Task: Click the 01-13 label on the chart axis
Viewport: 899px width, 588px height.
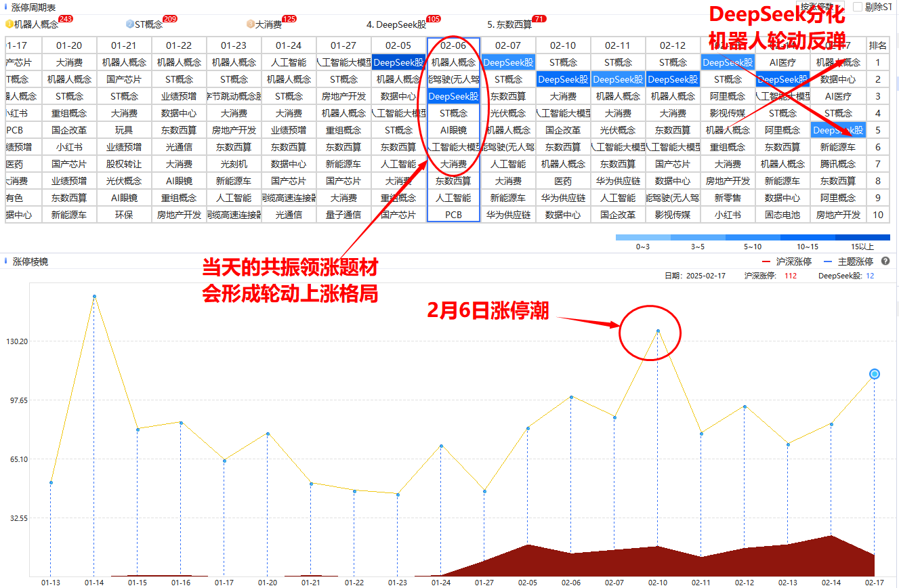Action: pyautogui.click(x=51, y=583)
